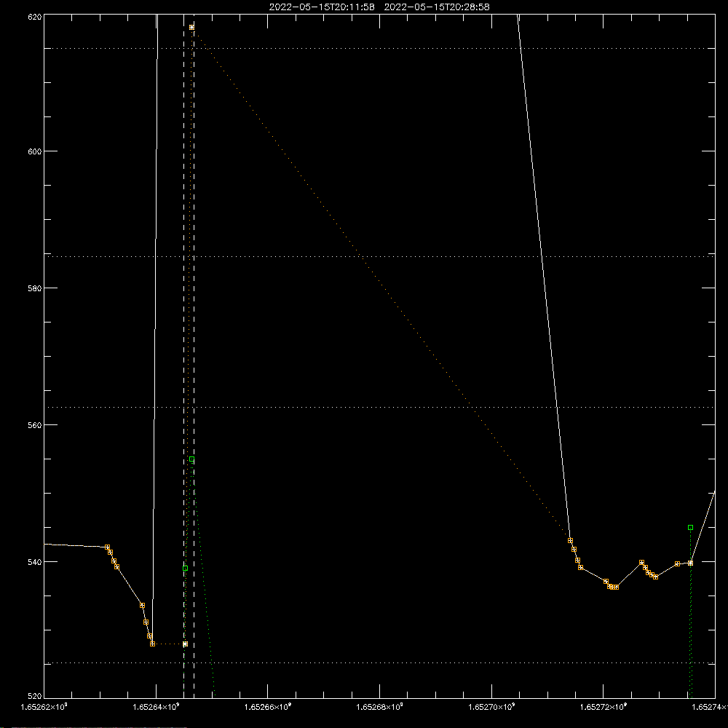Select the white marker at the orange dotted segment's end near 528
This screenshot has width=728, height=728.
click(185, 644)
